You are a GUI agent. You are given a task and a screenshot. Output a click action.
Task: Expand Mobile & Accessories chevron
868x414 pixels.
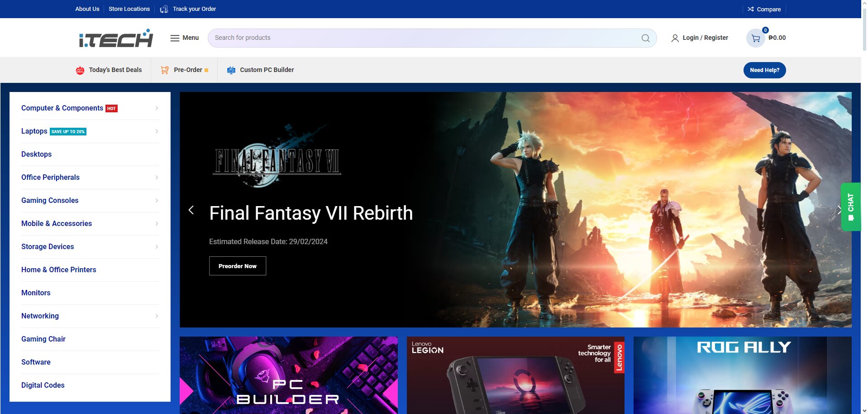click(x=157, y=224)
